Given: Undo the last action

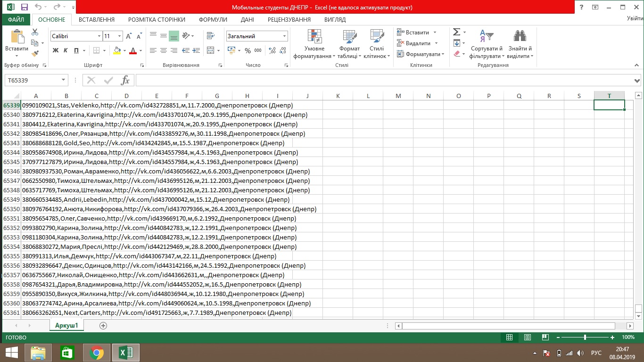Looking at the screenshot, I should [38, 7].
